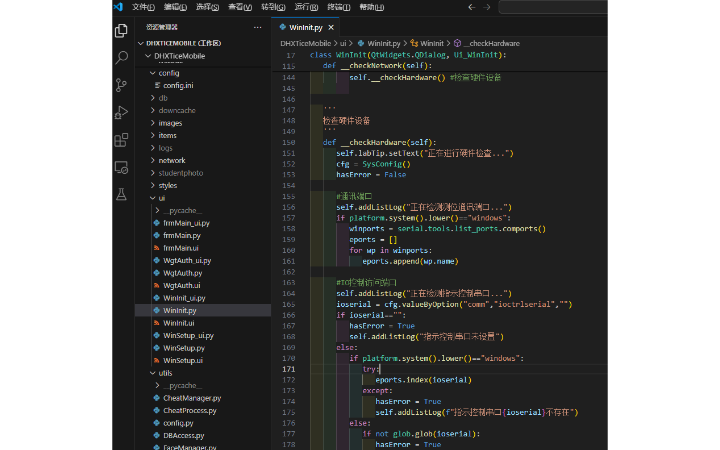Open WinSetup.py file
This screenshot has height=450, width=720.
pyautogui.click(x=203, y=348)
